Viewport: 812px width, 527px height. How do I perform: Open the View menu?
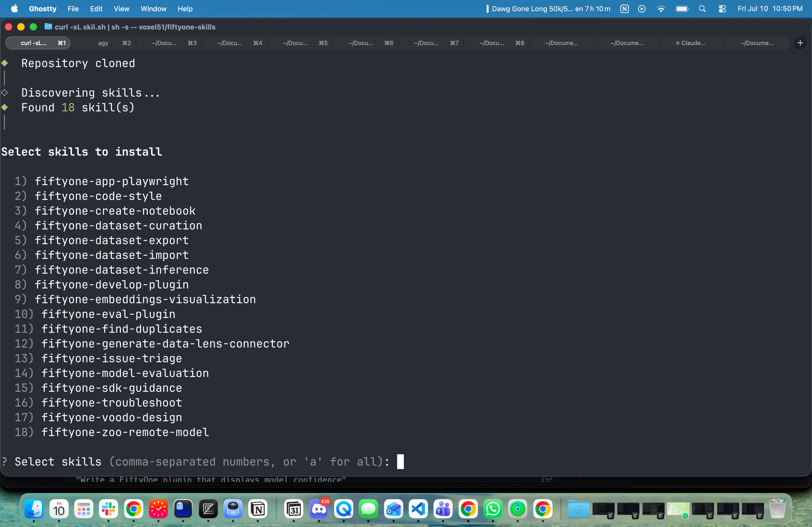pos(121,9)
